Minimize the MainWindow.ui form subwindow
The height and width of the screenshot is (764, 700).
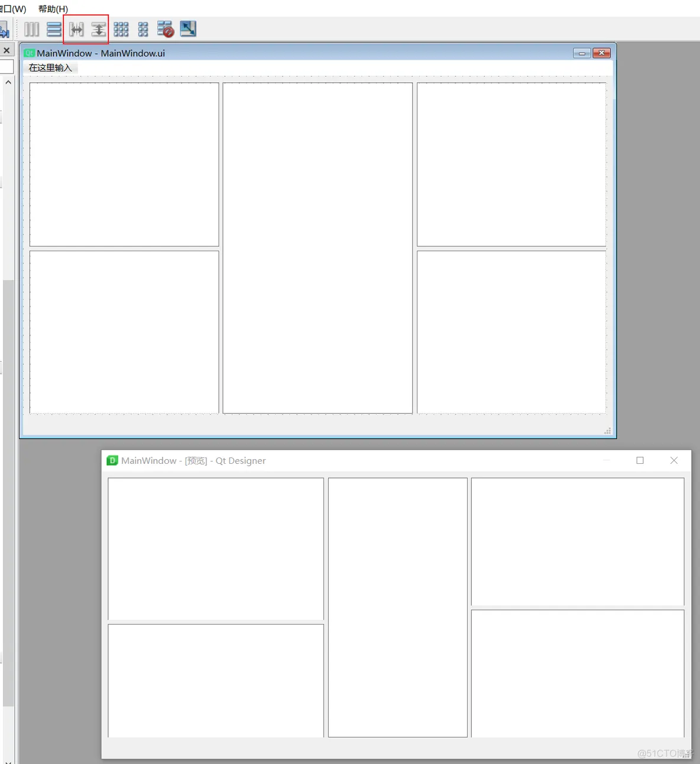[x=582, y=53]
